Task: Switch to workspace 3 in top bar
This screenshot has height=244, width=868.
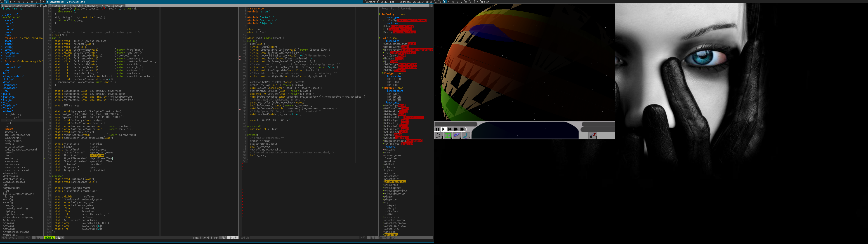Action: 10,2
